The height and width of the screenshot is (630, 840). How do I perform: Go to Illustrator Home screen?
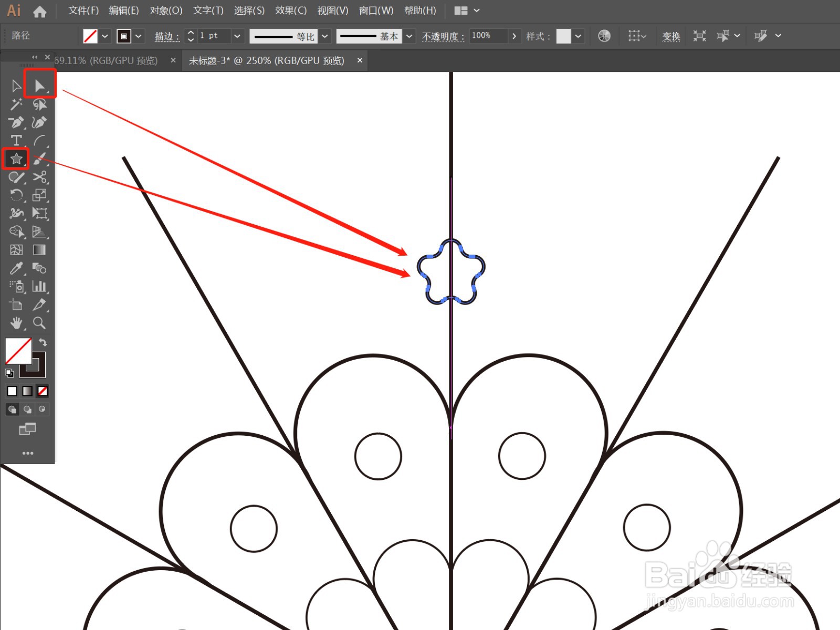click(39, 11)
